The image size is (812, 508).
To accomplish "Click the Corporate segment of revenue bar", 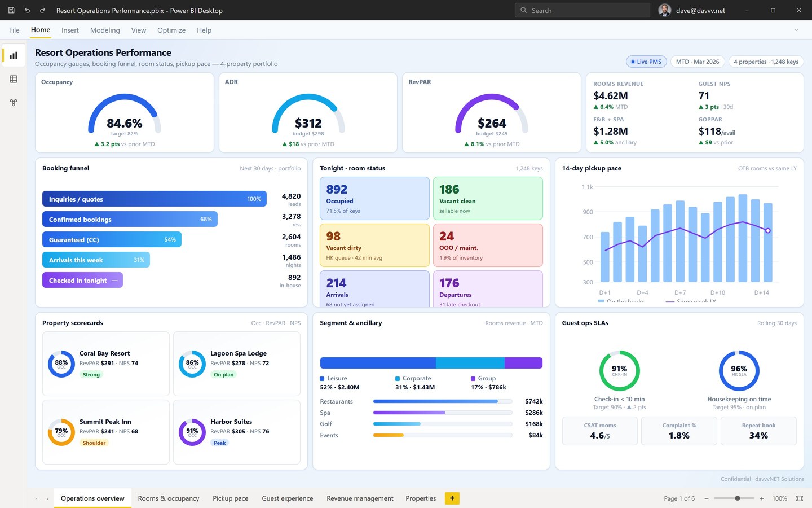I will [x=470, y=362].
